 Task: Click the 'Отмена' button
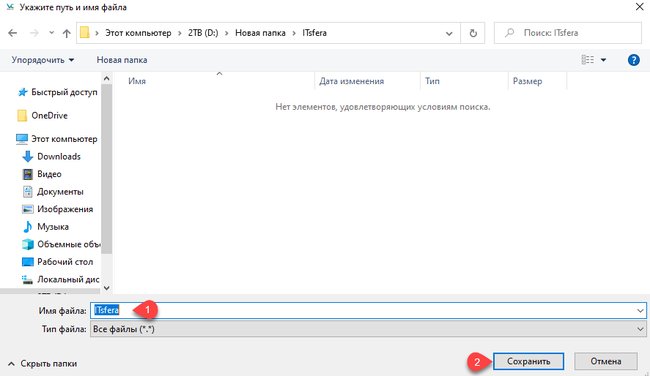pyautogui.click(x=606, y=361)
